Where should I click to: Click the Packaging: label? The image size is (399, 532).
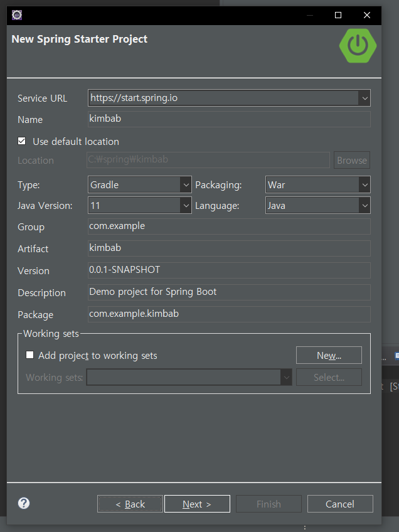coord(218,185)
